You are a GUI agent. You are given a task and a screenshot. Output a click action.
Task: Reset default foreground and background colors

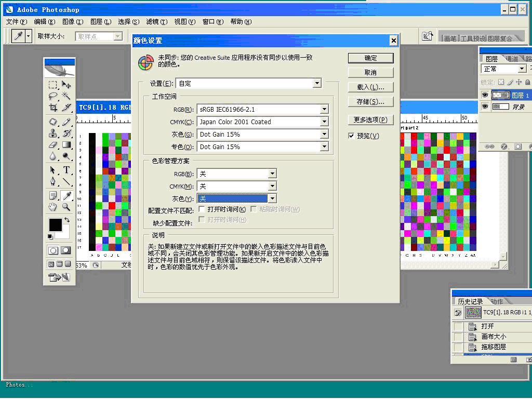point(50,236)
